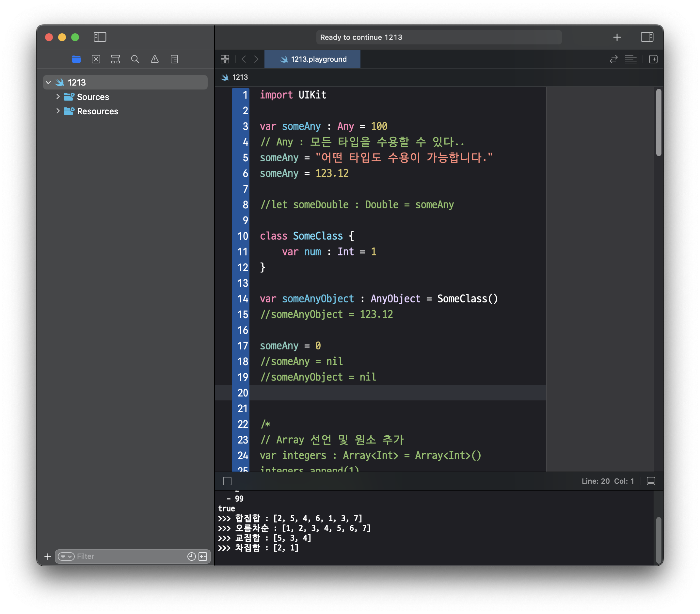Toggle the inspector panel on right
700x614 pixels.
click(x=647, y=37)
